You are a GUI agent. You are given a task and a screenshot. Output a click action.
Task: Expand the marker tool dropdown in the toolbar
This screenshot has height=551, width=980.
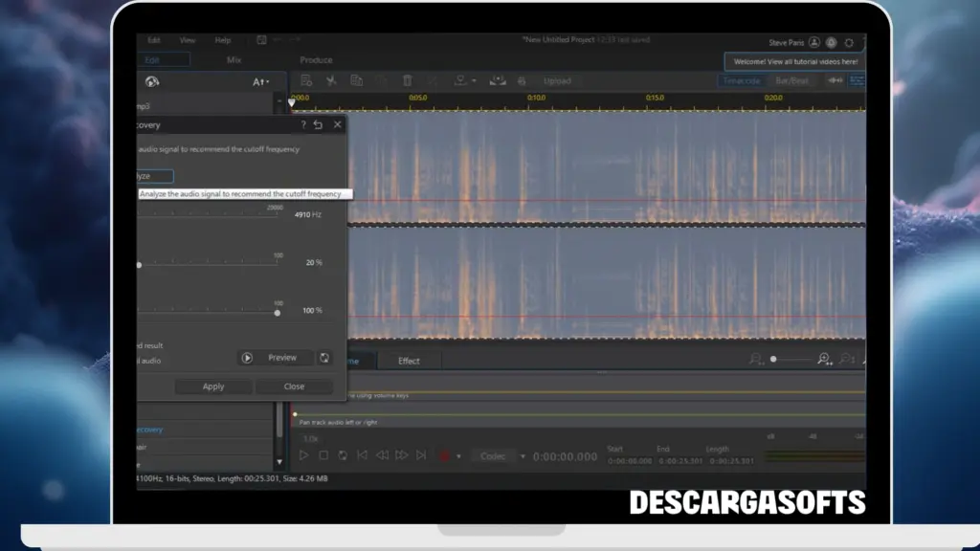click(474, 80)
